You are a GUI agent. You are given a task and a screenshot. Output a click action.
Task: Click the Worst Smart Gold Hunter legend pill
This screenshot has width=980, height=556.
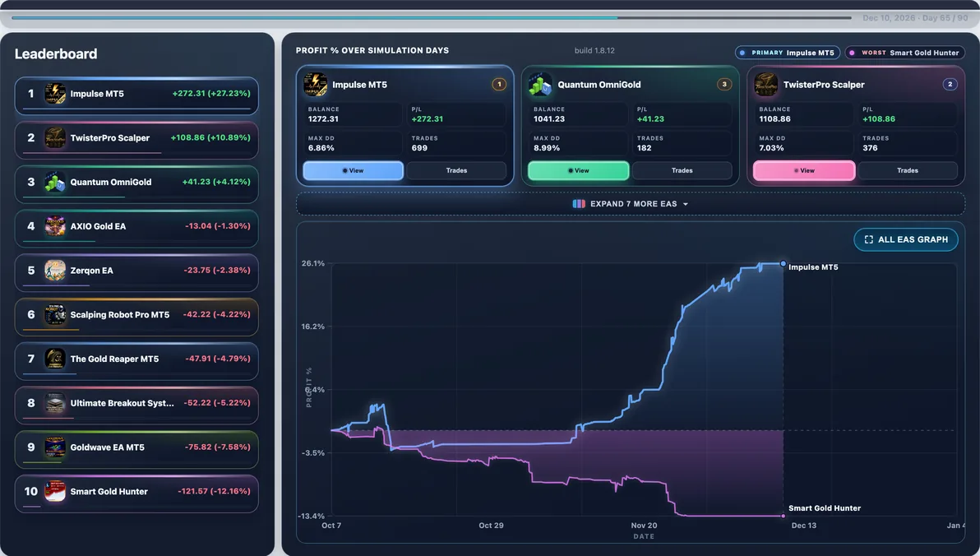(x=905, y=53)
